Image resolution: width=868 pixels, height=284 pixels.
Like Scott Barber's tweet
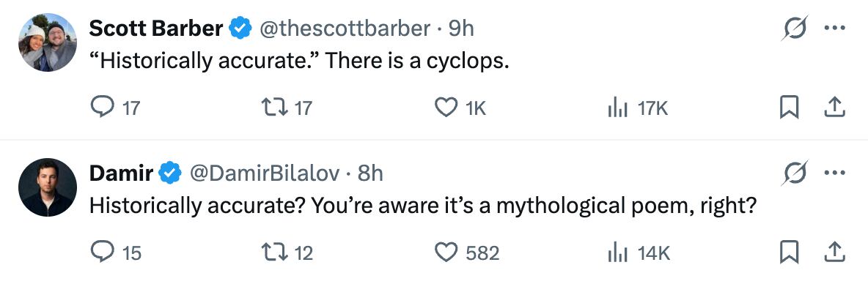446,107
